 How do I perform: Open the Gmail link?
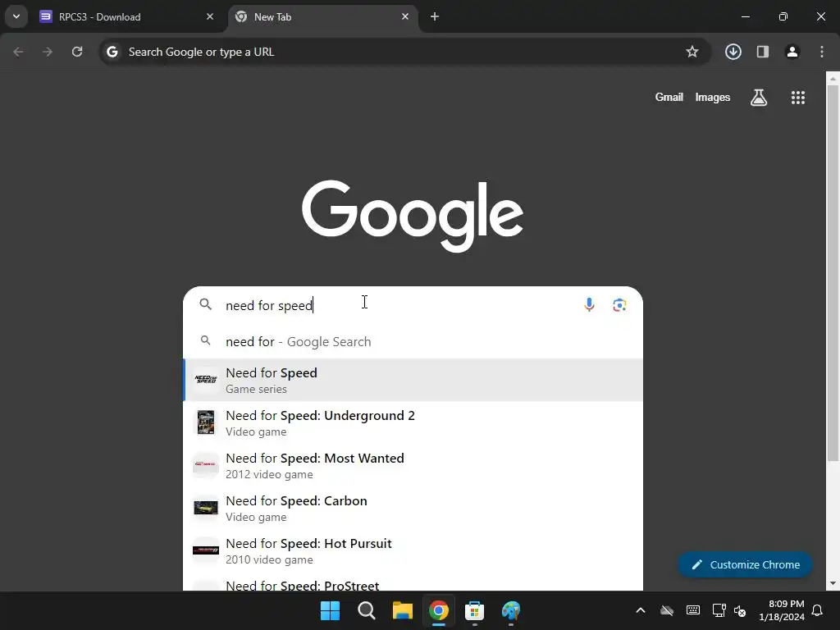point(669,98)
